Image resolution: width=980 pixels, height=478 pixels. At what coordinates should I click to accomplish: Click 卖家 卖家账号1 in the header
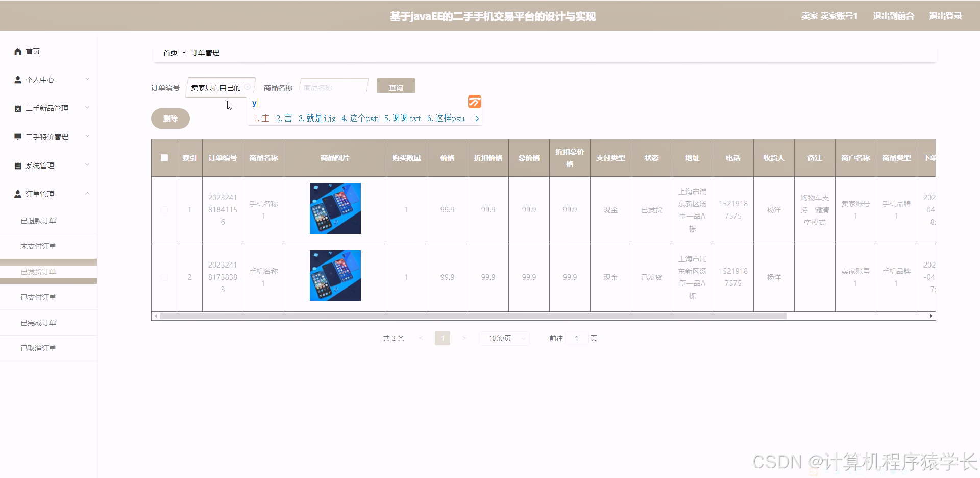[x=829, y=16]
